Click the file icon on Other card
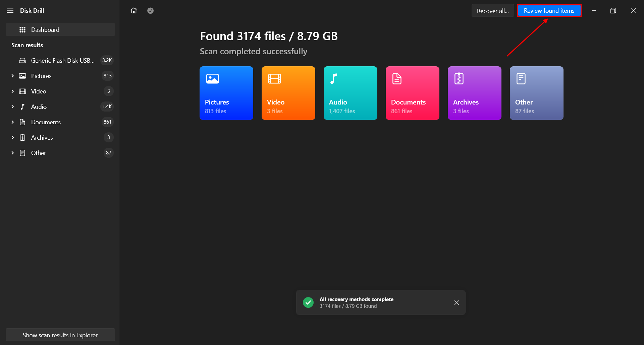 [521, 79]
